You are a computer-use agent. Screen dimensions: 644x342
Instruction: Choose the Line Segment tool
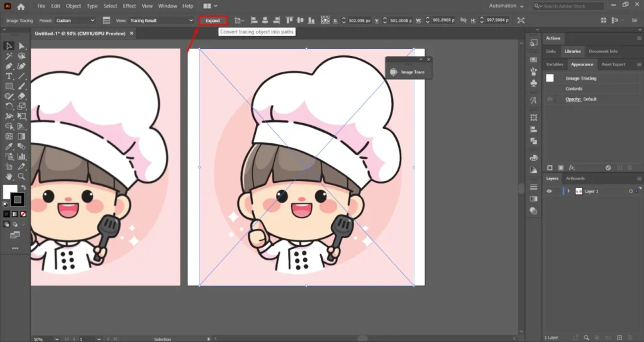point(21,76)
